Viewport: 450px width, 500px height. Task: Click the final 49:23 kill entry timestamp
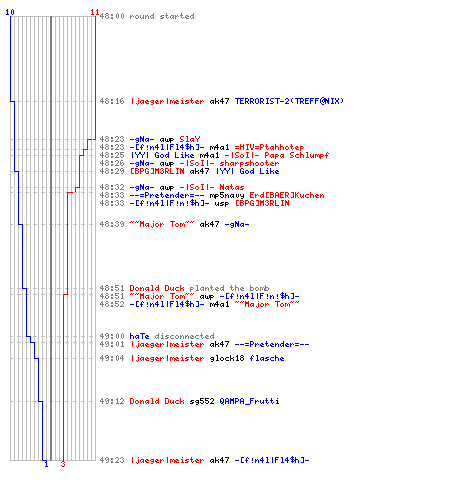pos(112,460)
